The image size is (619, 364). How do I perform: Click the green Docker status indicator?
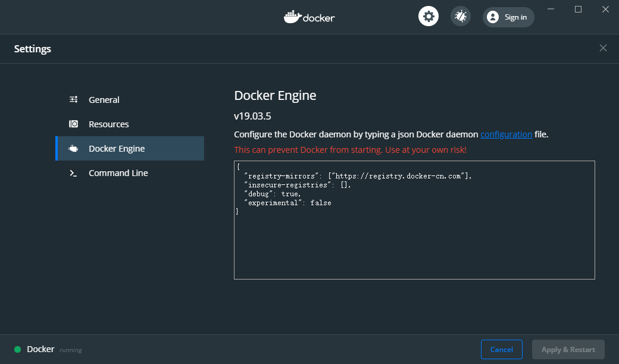tap(17, 349)
